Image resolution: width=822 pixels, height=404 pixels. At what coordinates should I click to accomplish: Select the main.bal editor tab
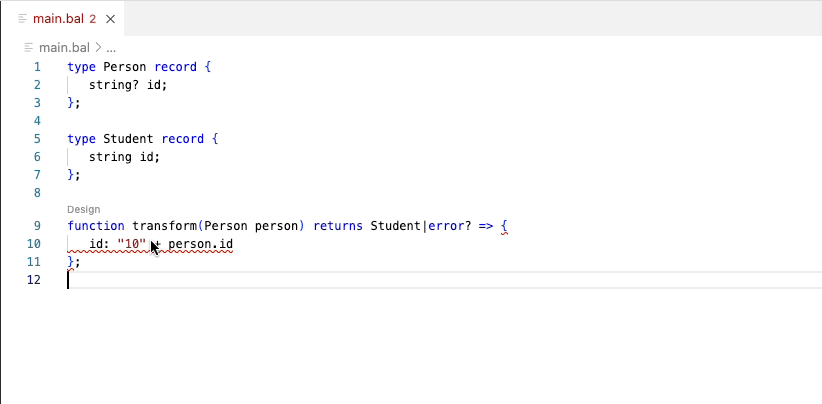tap(62, 19)
